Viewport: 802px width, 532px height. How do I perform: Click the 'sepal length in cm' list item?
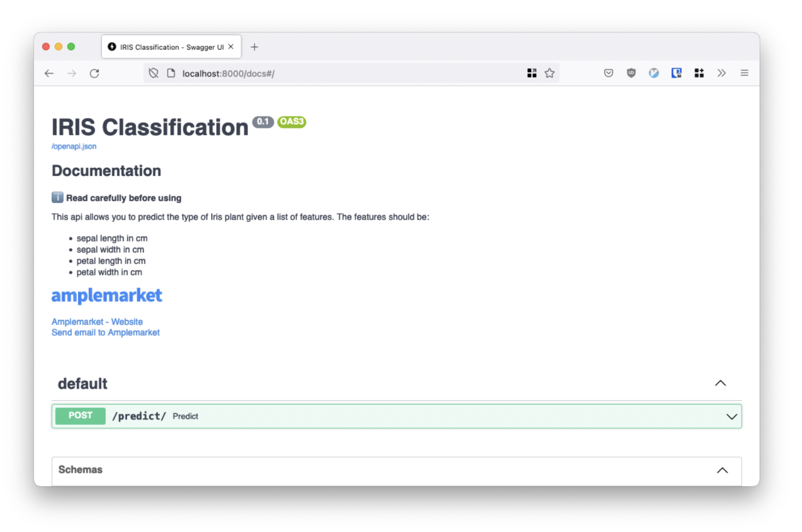point(112,238)
